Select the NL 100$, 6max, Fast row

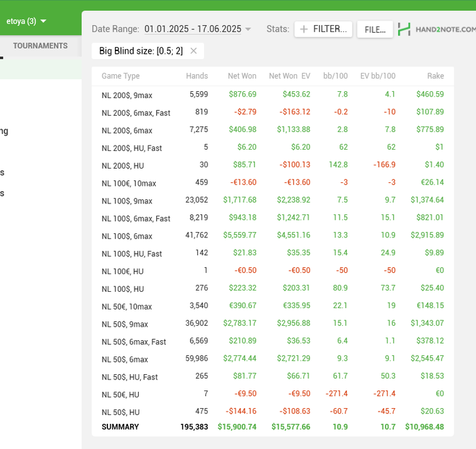pos(136,218)
